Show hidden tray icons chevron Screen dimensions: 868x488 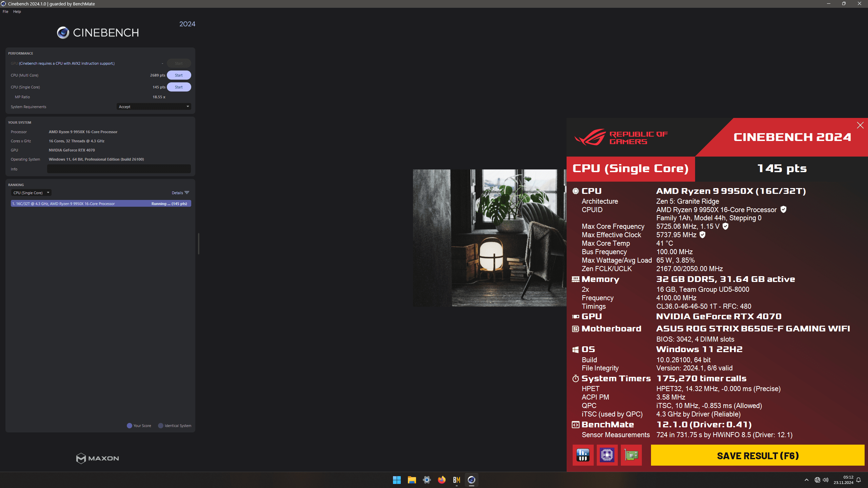pos(806,480)
